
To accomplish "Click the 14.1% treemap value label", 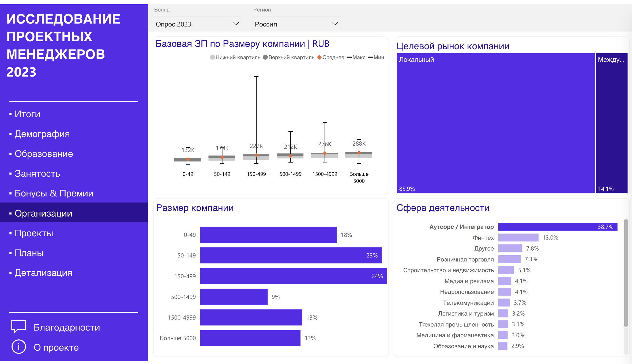I will click(606, 189).
